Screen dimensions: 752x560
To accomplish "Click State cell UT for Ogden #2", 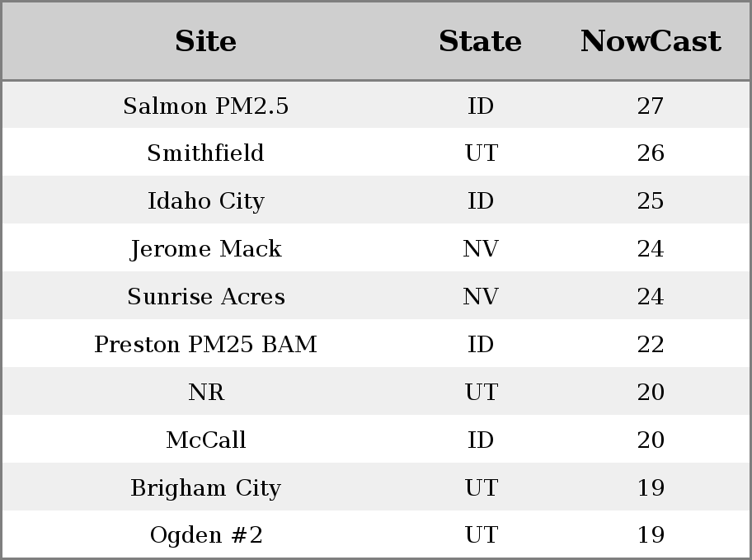I will [x=480, y=535].
